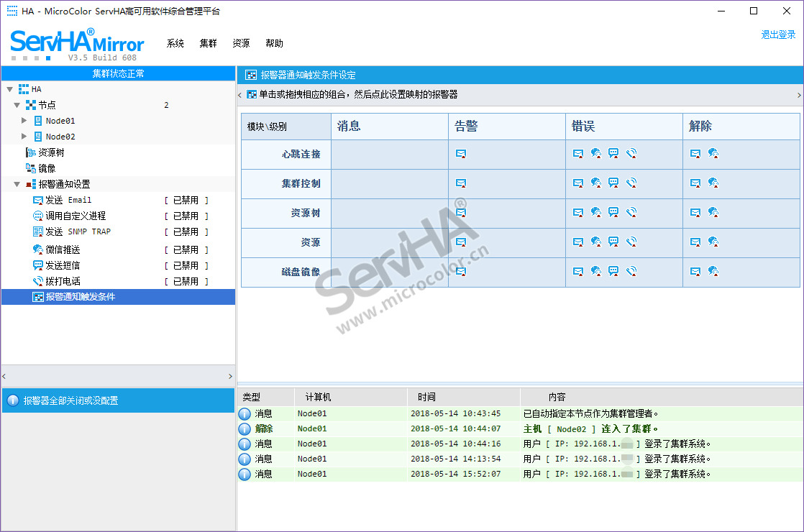
Task: Expand the Node02 tree node
Action: (x=24, y=137)
